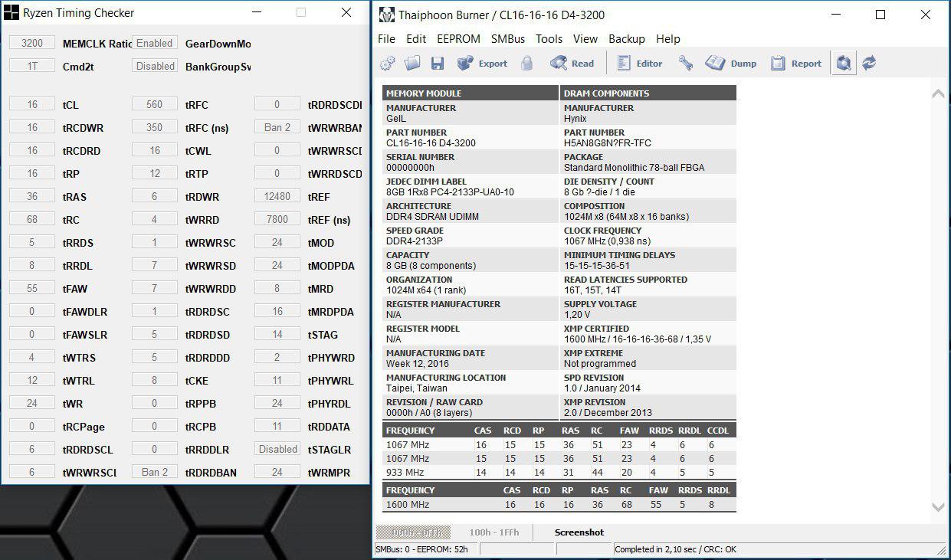Click the tREF (ns) value 7800
The height and width of the screenshot is (560, 951).
pyautogui.click(x=277, y=219)
